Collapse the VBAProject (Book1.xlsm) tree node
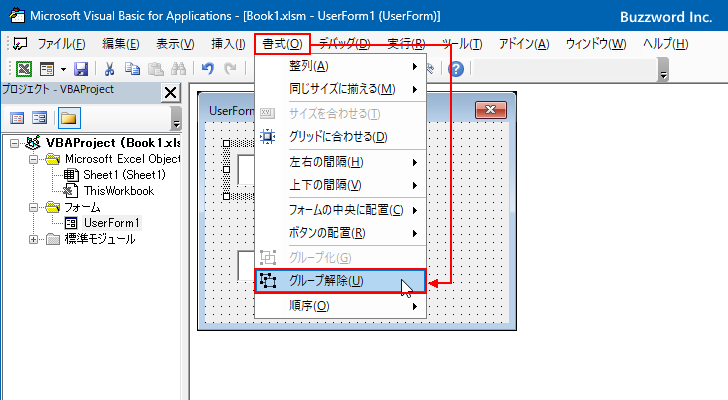 (14, 143)
